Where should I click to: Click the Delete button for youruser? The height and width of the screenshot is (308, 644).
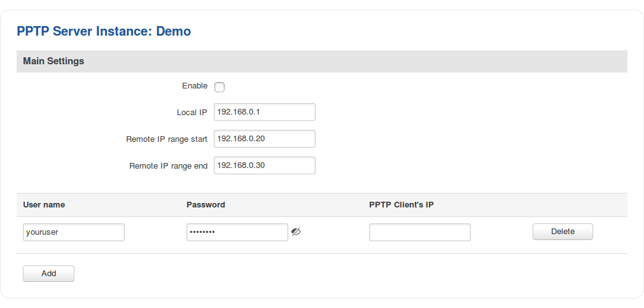click(x=563, y=232)
